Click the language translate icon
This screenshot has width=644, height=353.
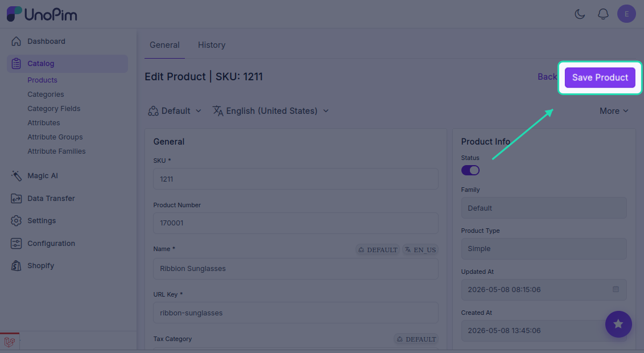pos(218,111)
